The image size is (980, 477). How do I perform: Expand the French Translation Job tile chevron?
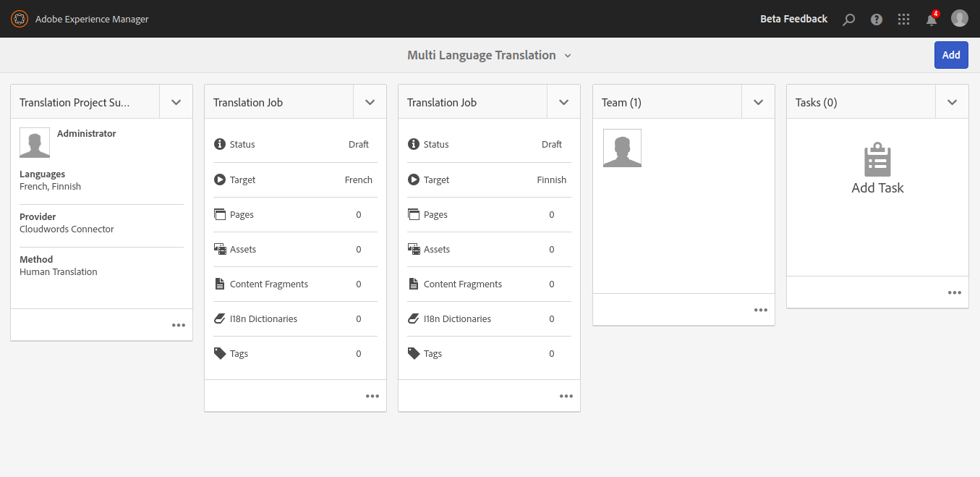(x=370, y=102)
